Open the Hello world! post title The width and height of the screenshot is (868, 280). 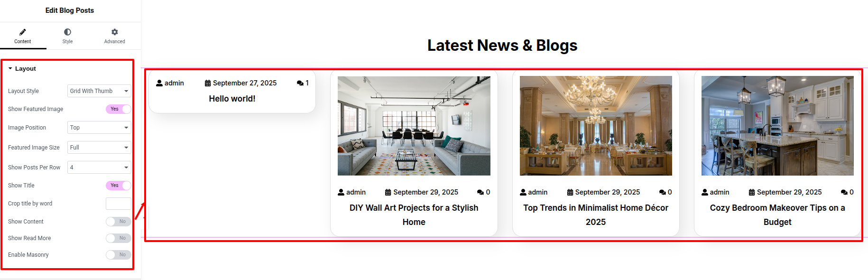pos(232,99)
